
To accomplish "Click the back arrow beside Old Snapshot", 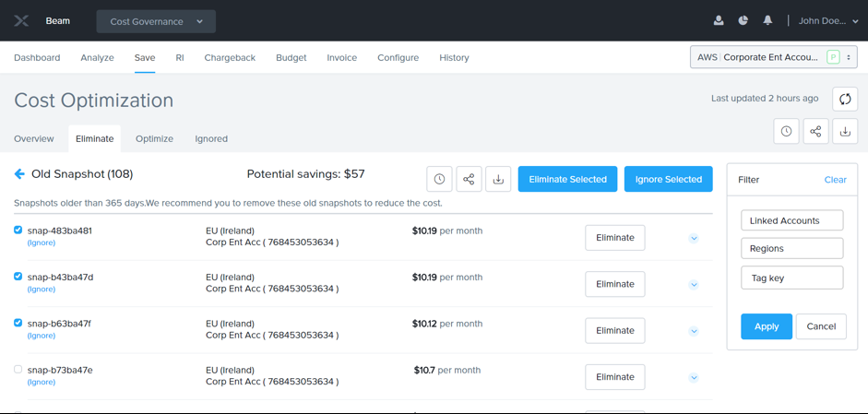I will click(19, 174).
